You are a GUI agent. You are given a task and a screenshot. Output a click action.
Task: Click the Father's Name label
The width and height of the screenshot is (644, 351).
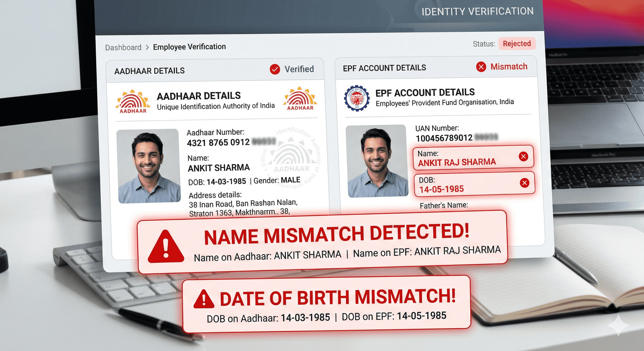pos(444,205)
